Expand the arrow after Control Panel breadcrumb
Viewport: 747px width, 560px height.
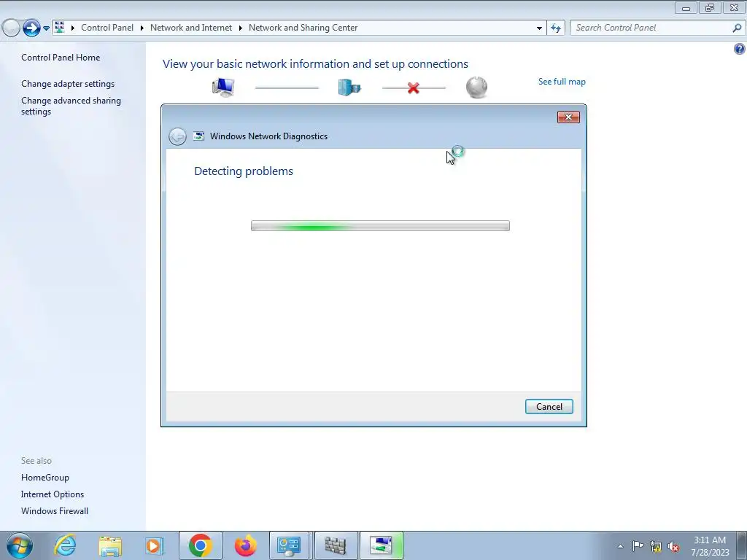(x=142, y=28)
